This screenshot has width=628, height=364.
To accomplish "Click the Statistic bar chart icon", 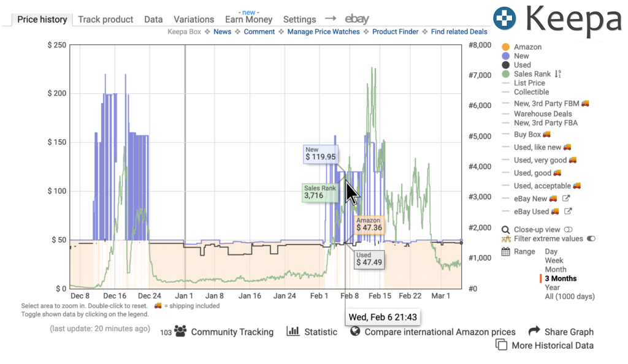I will 293,331.
